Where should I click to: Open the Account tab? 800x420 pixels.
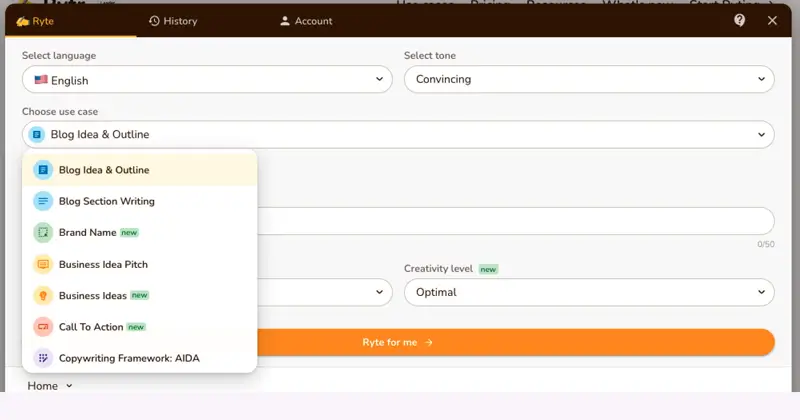[x=306, y=21]
